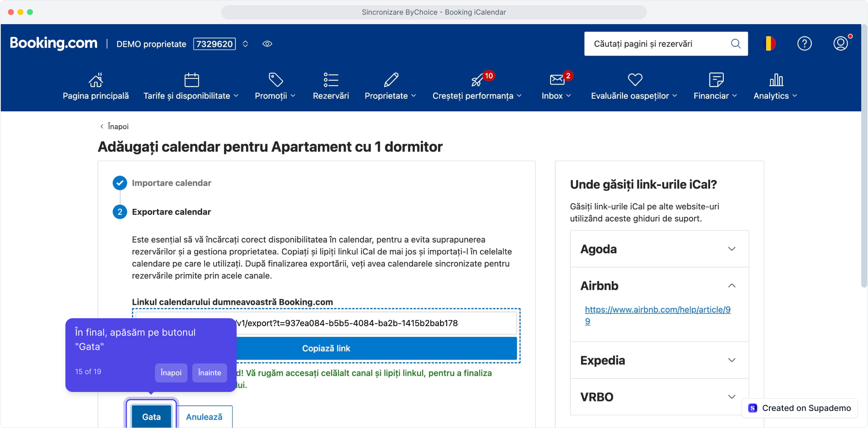Viewport: 868px width, 428px height.
Task: Toggle property selector arrows next to 7329620
Action: pos(245,44)
